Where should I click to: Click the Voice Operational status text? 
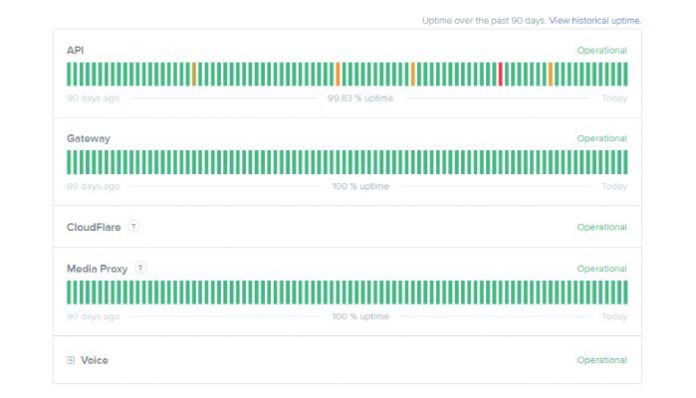click(x=602, y=360)
